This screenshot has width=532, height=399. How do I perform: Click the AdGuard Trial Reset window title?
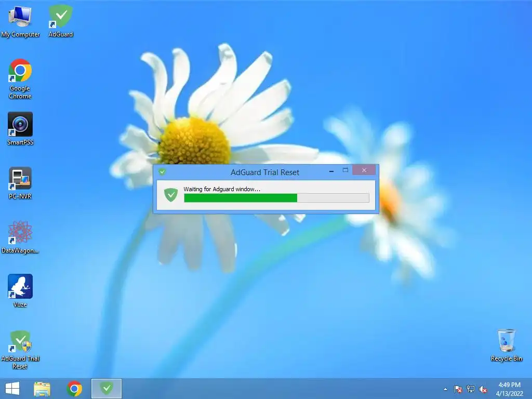pyautogui.click(x=265, y=172)
